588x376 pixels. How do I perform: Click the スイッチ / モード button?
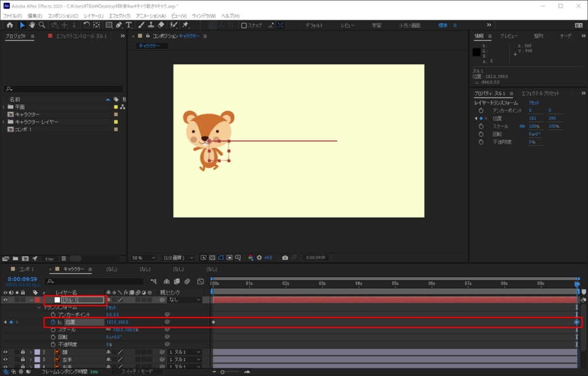[136, 371]
